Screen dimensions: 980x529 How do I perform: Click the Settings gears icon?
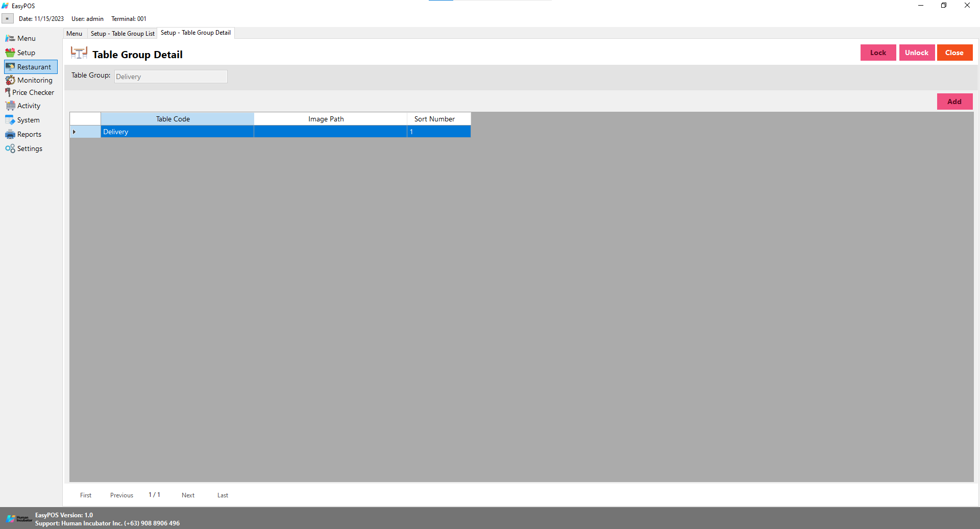coord(10,148)
